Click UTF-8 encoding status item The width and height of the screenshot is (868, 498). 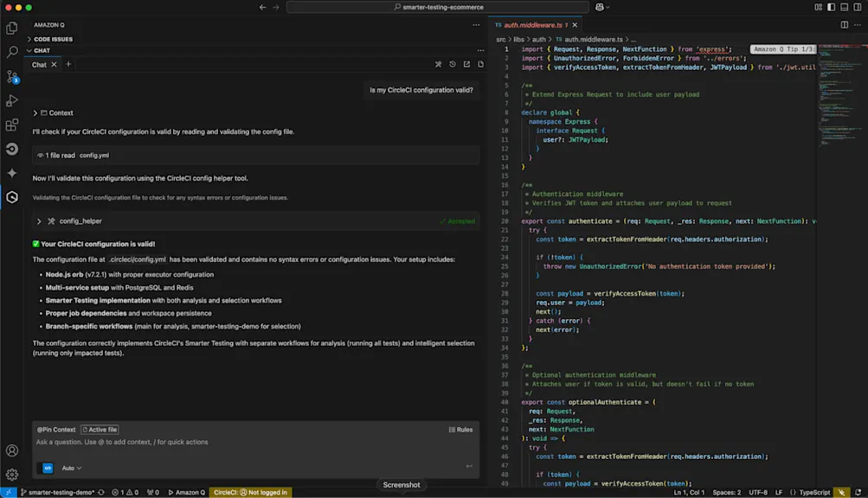coord(758,492)
